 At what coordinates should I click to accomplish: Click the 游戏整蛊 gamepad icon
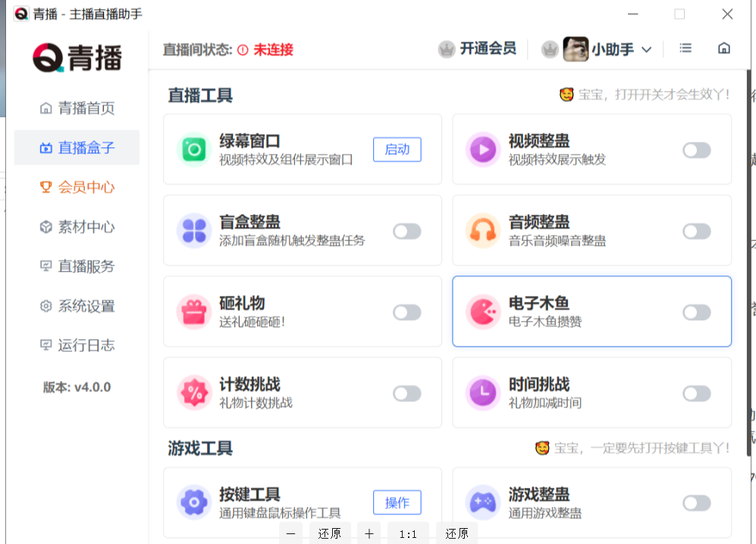[483, 502]
